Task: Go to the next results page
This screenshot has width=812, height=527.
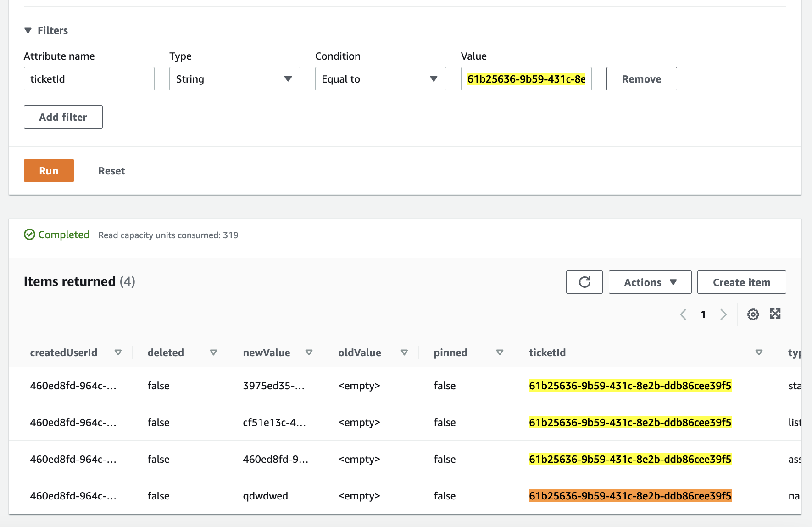Action: 723,314
